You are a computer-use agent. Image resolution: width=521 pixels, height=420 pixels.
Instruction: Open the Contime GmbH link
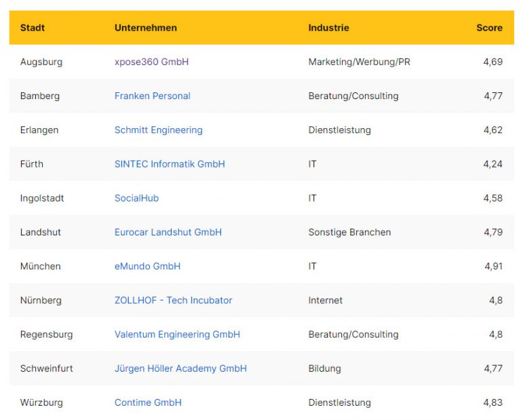[148, 402]
